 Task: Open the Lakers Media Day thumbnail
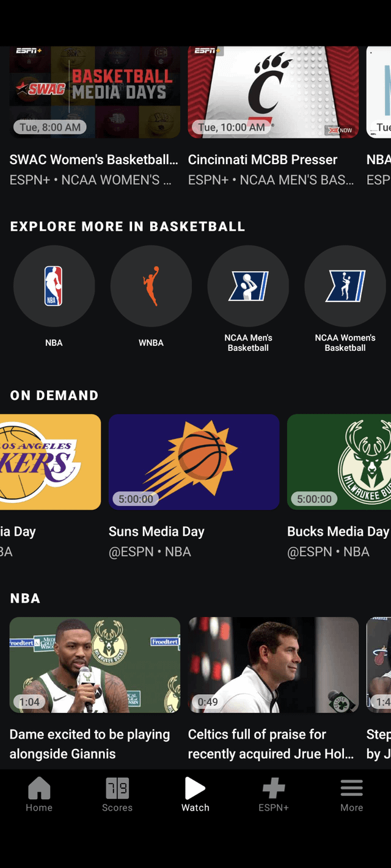50,462
